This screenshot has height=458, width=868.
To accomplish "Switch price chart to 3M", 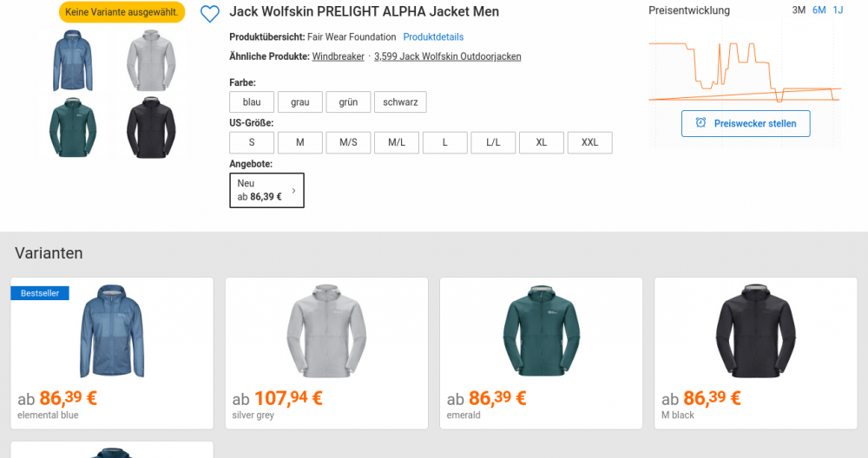I will [x=799, y=10].
